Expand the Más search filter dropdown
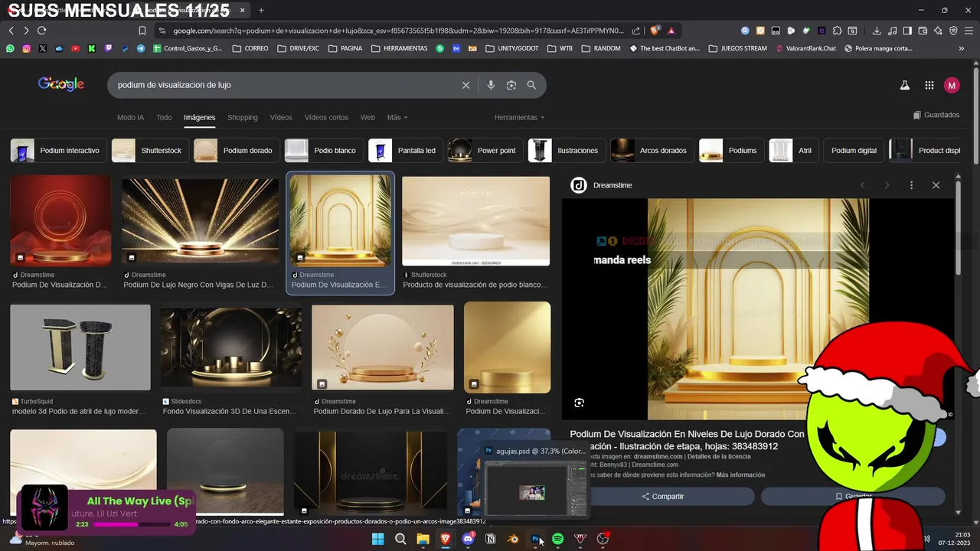980x551 pixels. pos(397,118)
